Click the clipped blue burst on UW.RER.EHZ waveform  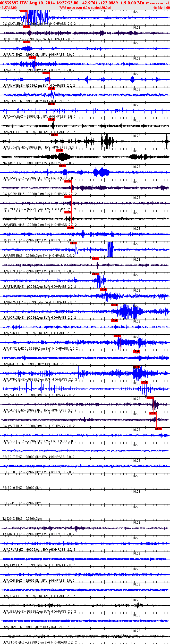click(110, 250)
